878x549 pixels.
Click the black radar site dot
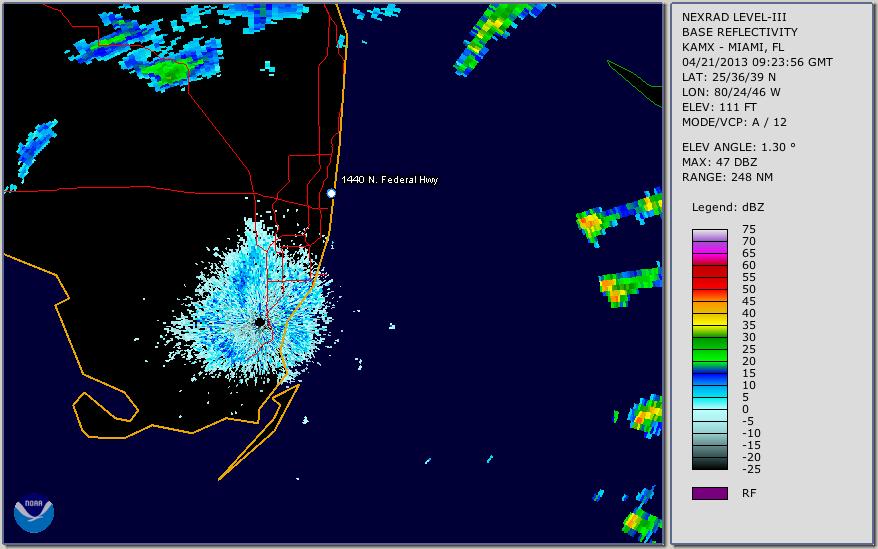[x=259, y=322]
